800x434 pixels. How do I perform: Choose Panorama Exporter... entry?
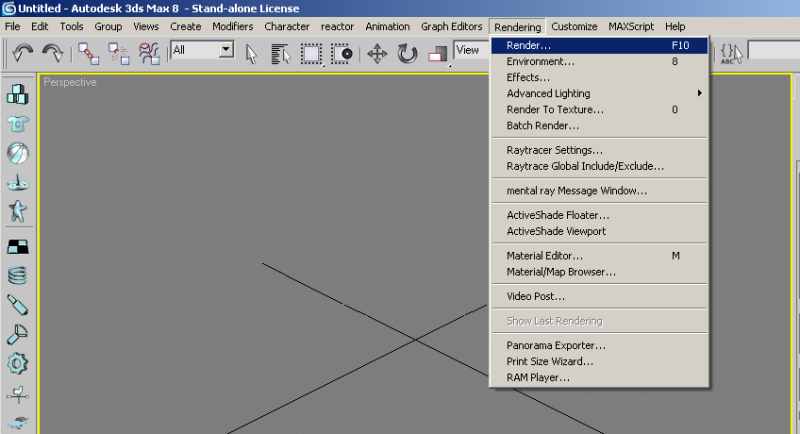(x=599, y=345)
